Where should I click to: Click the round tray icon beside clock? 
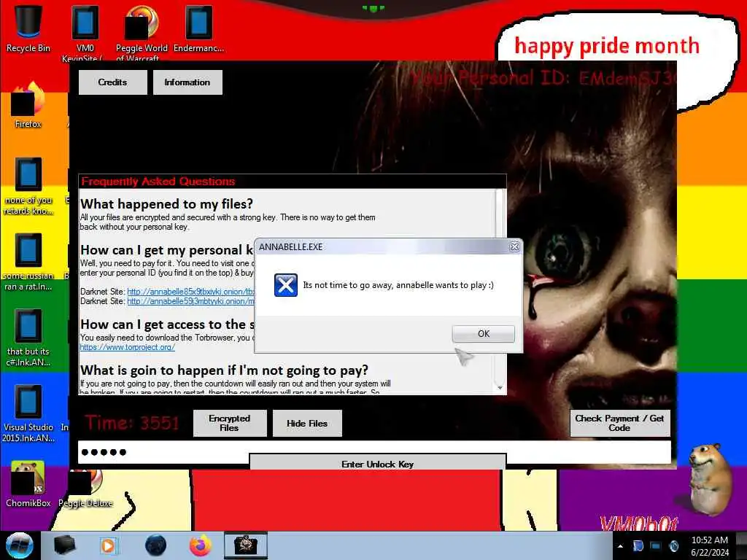pyautogui.click(x=673, y=545)
